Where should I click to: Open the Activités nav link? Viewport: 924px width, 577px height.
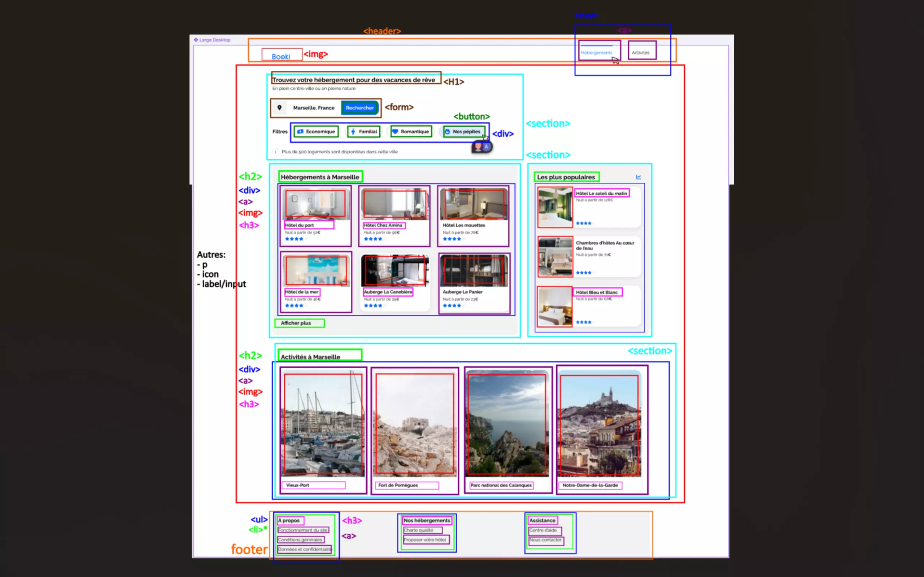(x=640, y=53)
